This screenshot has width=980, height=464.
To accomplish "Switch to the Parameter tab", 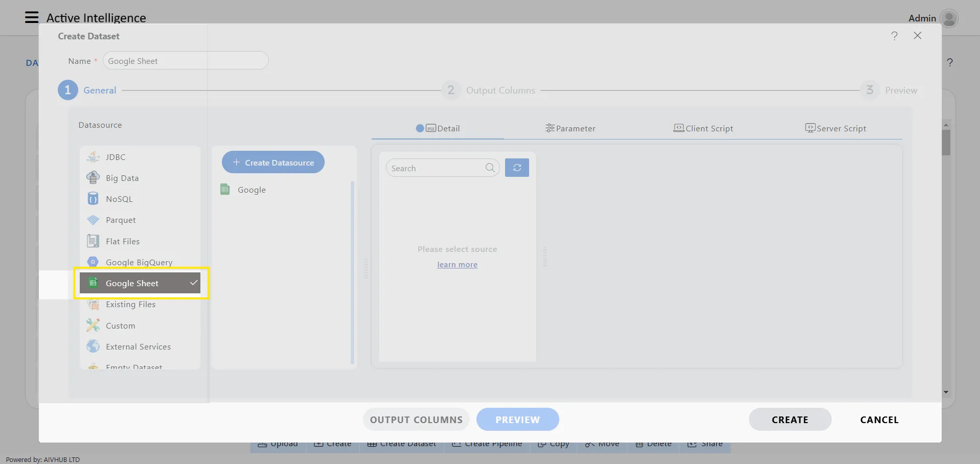I will pyautogui.click(x=570, y=128).
